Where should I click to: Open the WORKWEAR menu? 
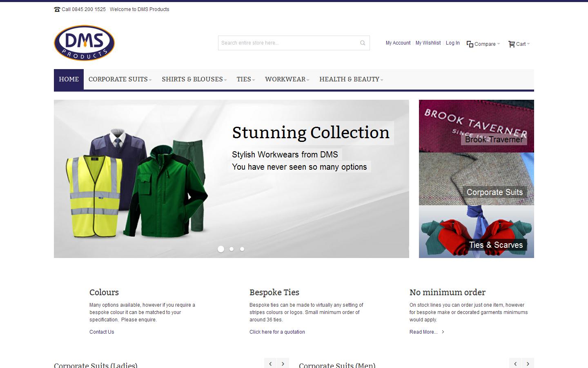click(286, 79)
